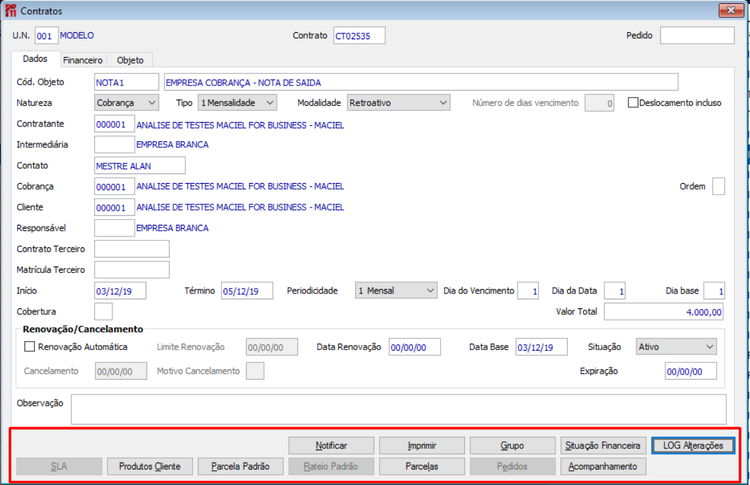The image size is (750, 485).
Task: Open the Grupo button
Action: click(512, 445)
